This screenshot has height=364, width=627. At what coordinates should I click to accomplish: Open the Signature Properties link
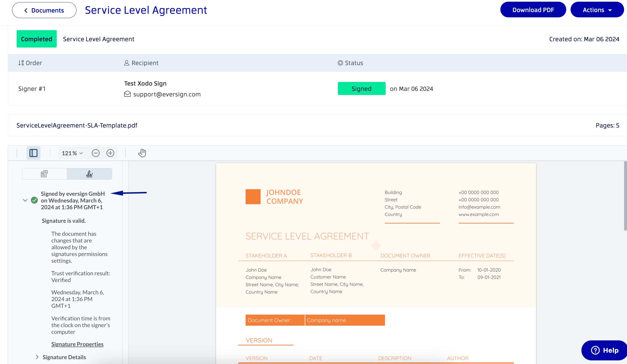77,344
